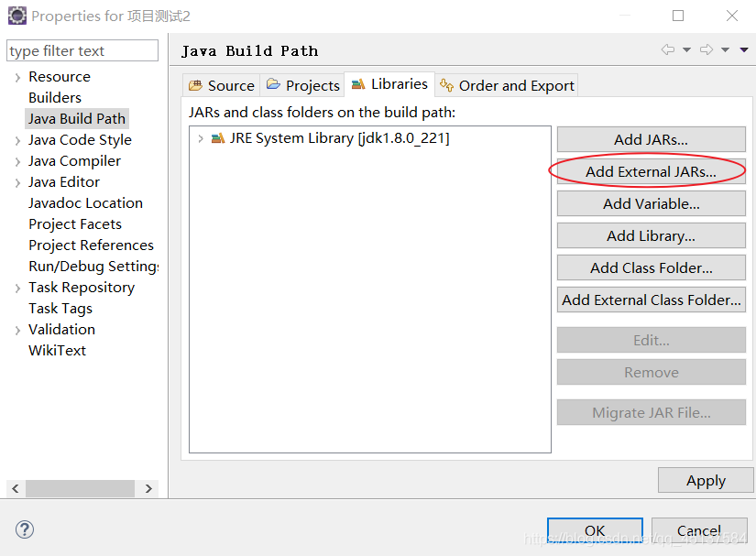Image resolution: width=756 pixels, height=556 pixels.
Task: Click the Add Variable button
Action: tap(652, 203)
